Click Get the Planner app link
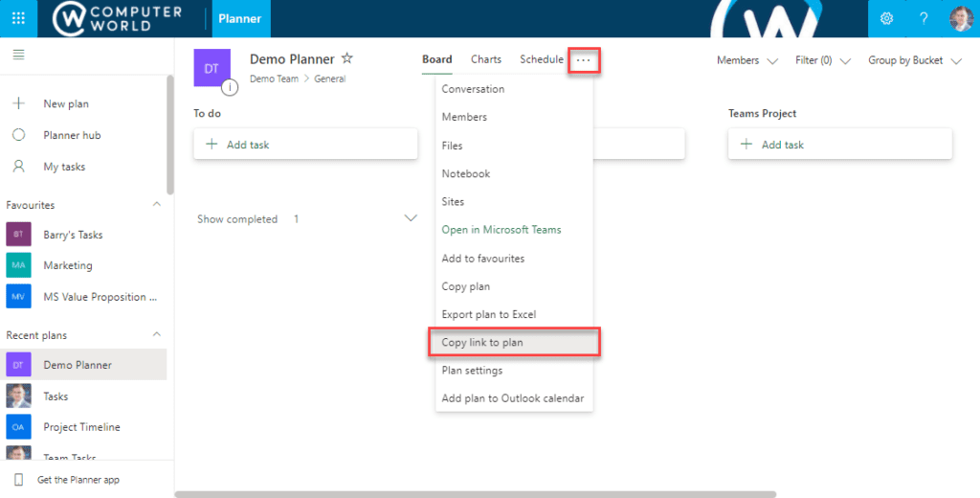This screenshot has width=980, height=498. (78, 480)
